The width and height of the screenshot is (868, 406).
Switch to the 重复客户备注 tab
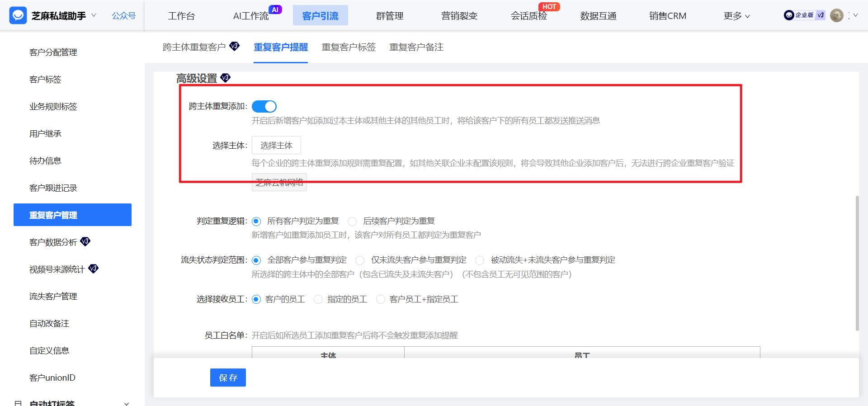(x=416, y=47)
